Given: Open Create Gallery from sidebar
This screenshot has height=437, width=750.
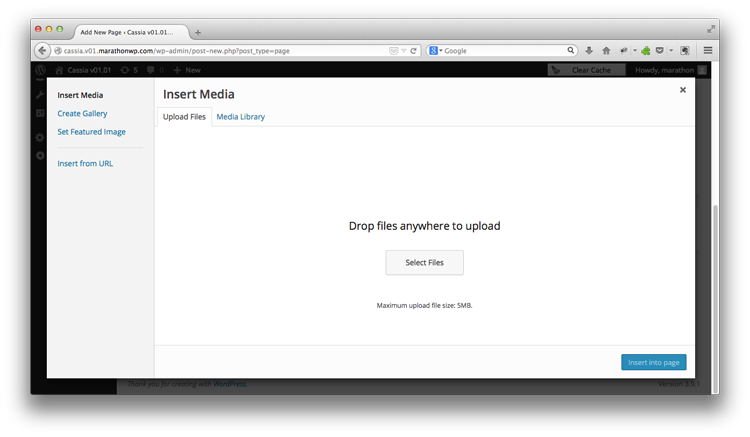Looking at the screenshot, I should coord(82,113).
